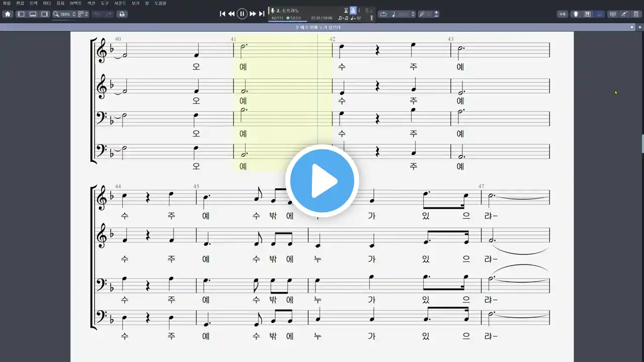Open the 보기 menu
Screen dimensions: 644x362
click(x=135, y=3)
